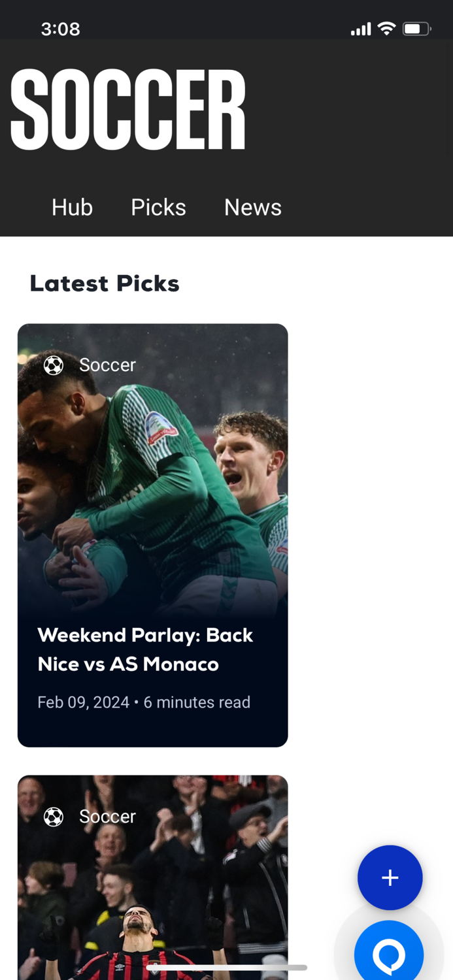The image size is (453, 980).
Task: Tap the Weekend Parlay card image
Action: [x=152, y=470]
